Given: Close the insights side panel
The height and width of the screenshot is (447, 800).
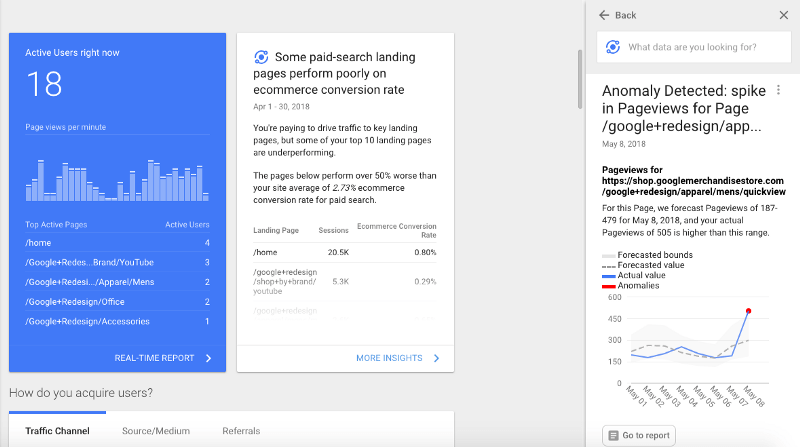Looking at the screenshot, I should click(784, 15).
